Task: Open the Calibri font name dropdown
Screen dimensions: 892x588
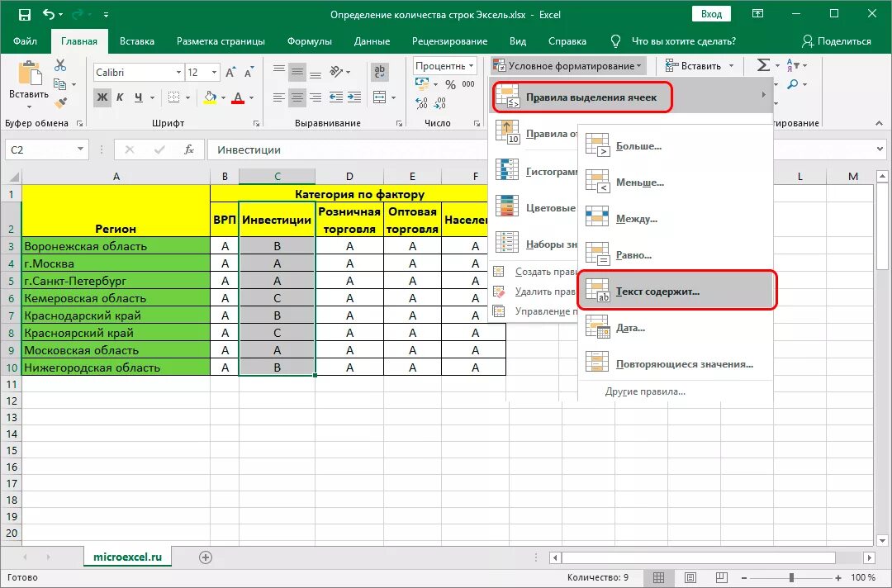Action: click(x=178, y=72)
